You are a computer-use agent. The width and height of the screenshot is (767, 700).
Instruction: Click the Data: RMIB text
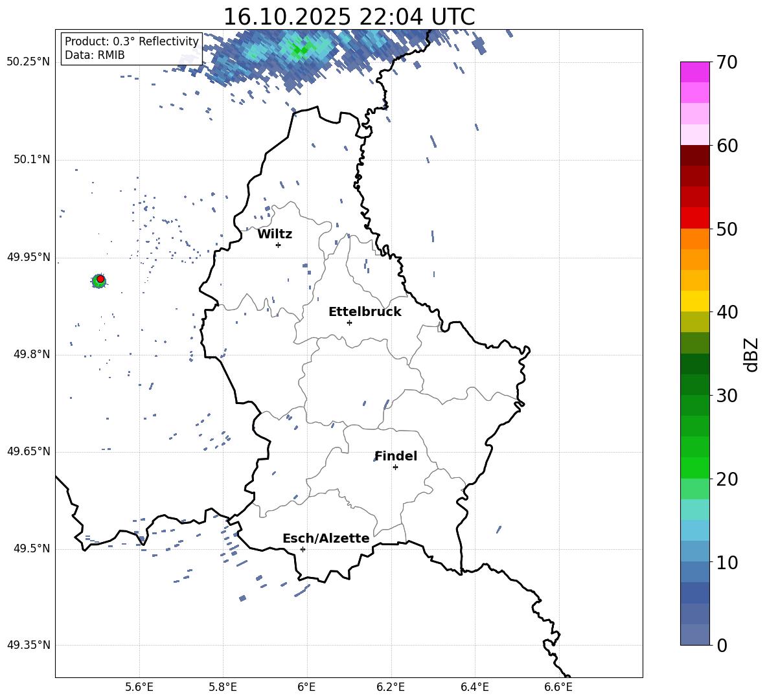[x=95, y=55]
